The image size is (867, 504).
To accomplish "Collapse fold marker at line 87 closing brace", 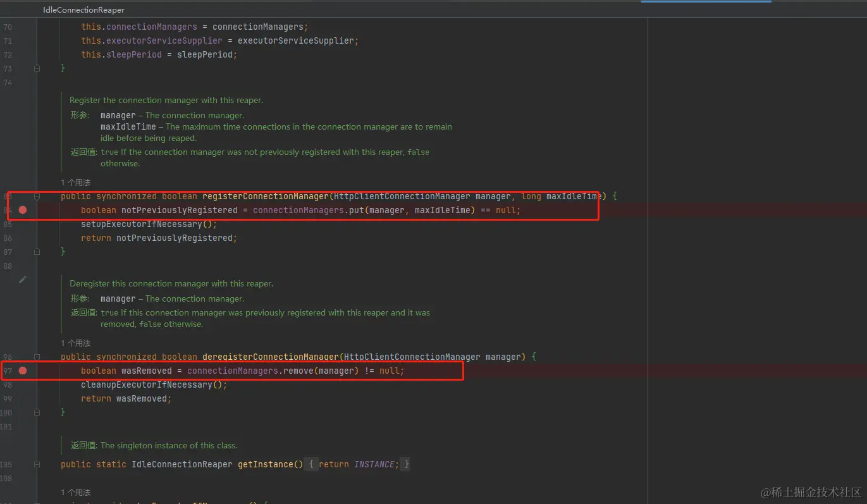I will pyautogui.click(x=37, y=252).
